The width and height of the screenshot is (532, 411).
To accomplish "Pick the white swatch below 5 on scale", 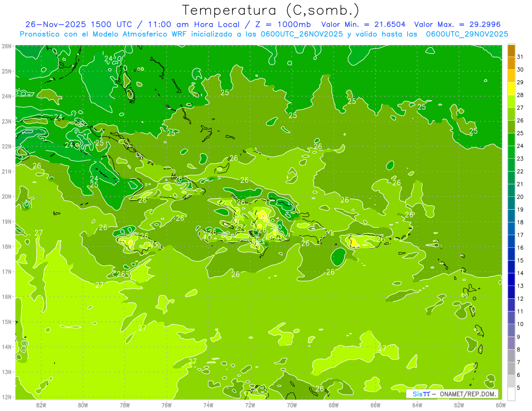I will (511, 393).
